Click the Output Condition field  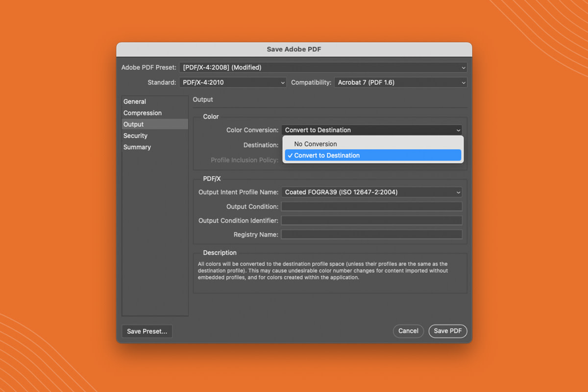pyautogui.click(x=371, y=207)
